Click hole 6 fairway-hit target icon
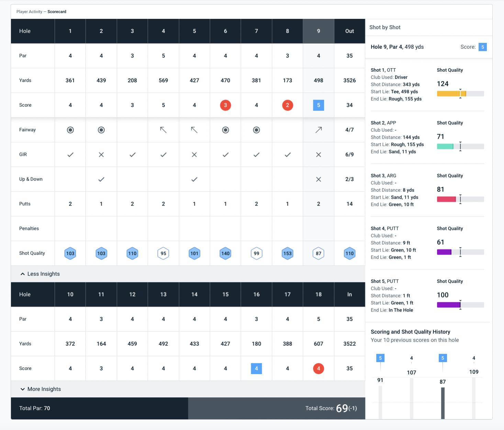Screen dimensions: 504x430 coord(225,130)
